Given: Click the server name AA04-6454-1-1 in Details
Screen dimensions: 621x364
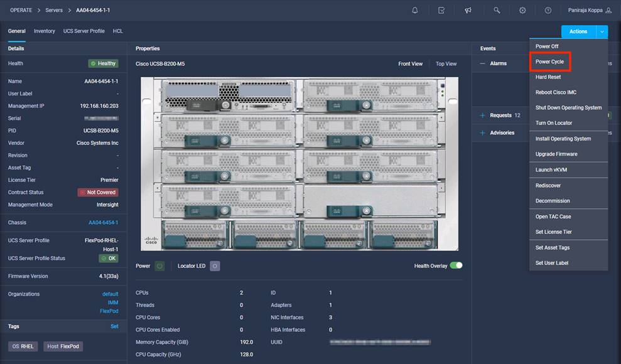Looking at the screenshot, I should coord(101,81).
